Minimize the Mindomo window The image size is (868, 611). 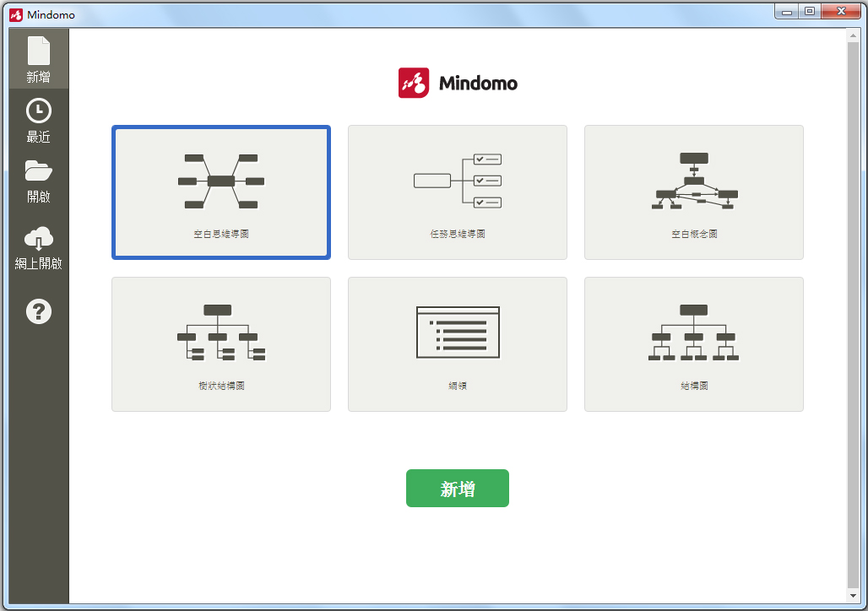tap(787, 12)
